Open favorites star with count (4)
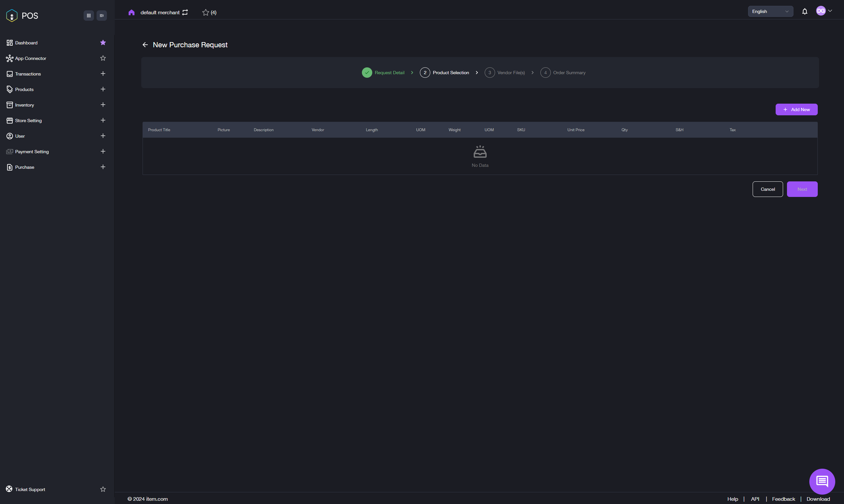This screenshot has width=844, height=504. pyautogui.click(x=209, y=13)
